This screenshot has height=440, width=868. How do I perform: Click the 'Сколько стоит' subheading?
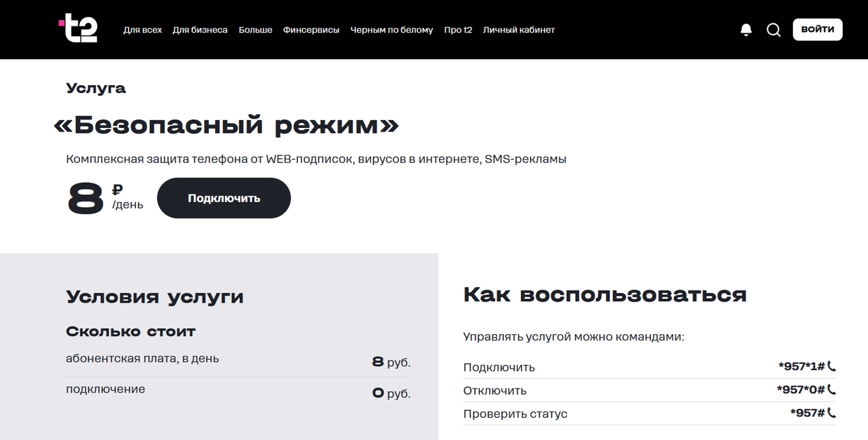[x=131, y=332]
